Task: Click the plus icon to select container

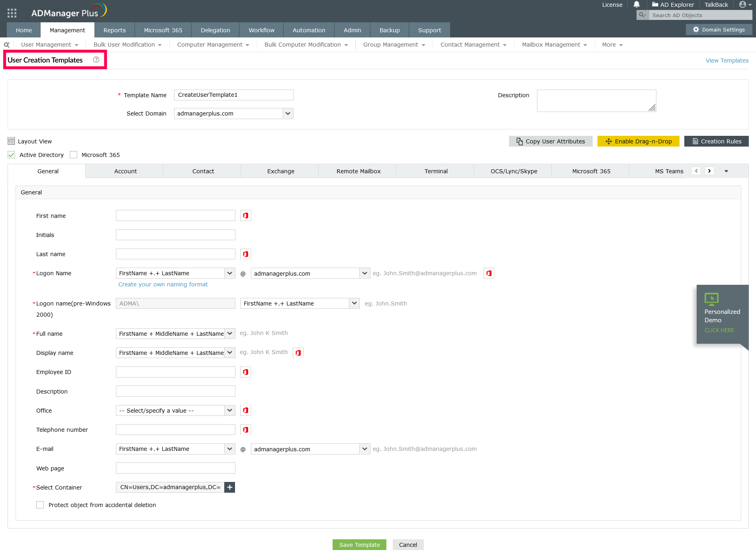Action: coord(230,487)
